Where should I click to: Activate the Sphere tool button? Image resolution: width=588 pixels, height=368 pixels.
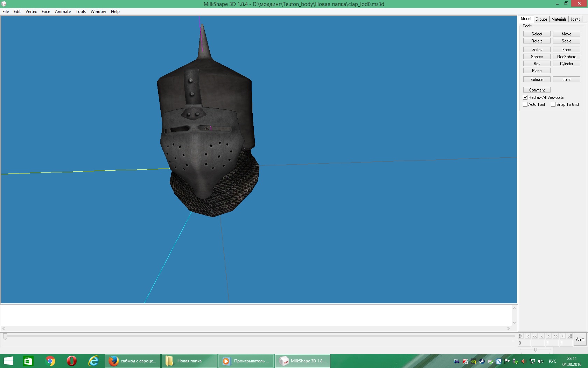pyautogui.click(x=537, y=57)
